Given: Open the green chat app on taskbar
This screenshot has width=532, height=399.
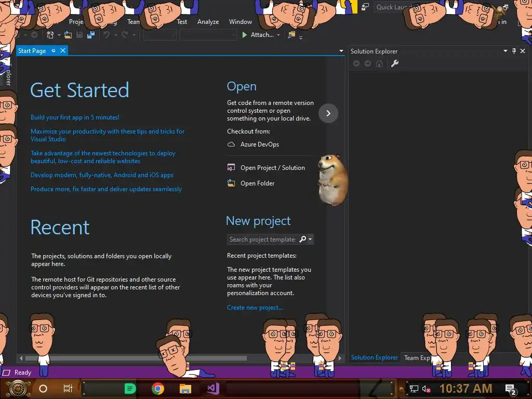Looking at the screenshot, I should pyautogui.click(x=130, y=389).
